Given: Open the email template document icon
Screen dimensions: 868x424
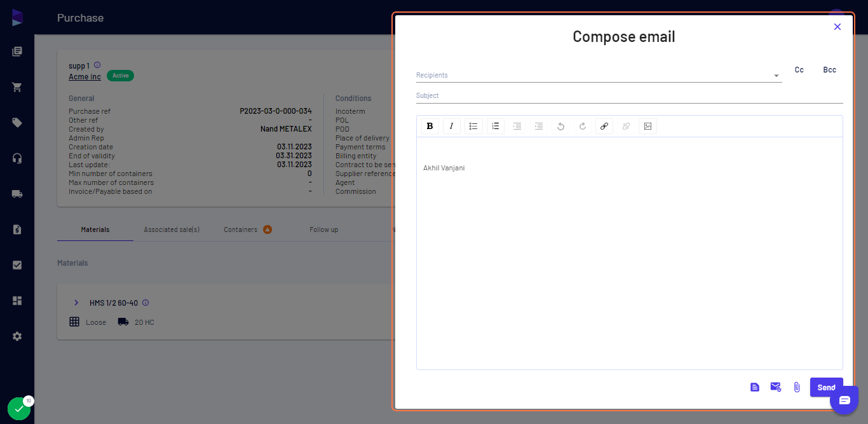Looking at the screenshot, I should coord(755,387).
